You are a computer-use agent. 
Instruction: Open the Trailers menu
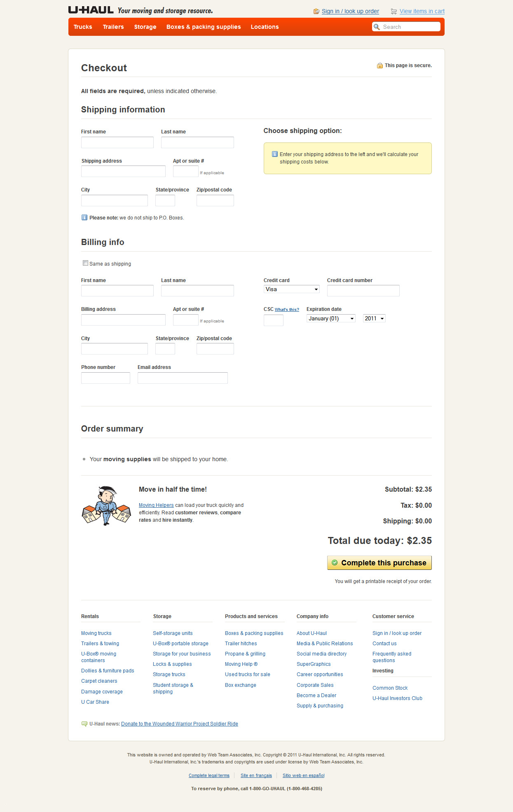[x=113, y=27]
